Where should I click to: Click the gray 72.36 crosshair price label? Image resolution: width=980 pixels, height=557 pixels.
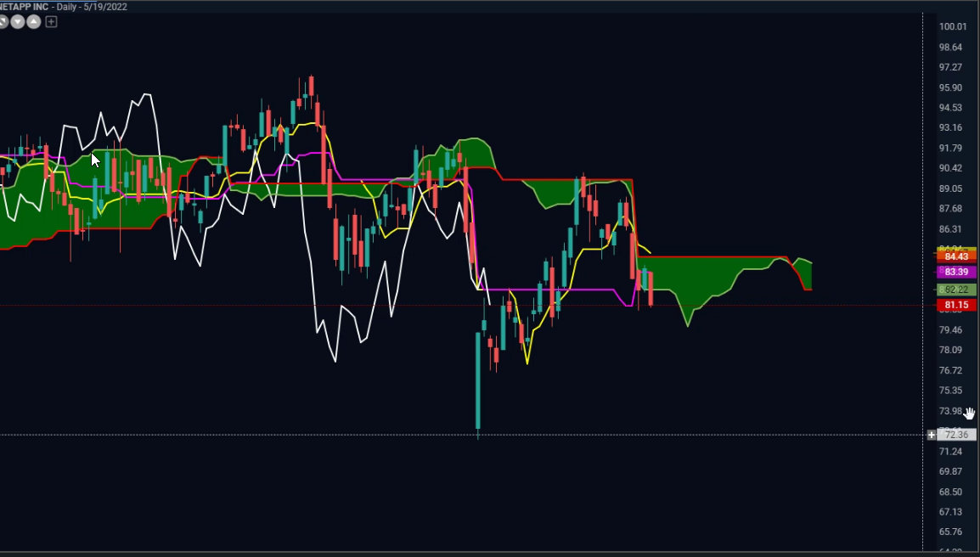956,435
